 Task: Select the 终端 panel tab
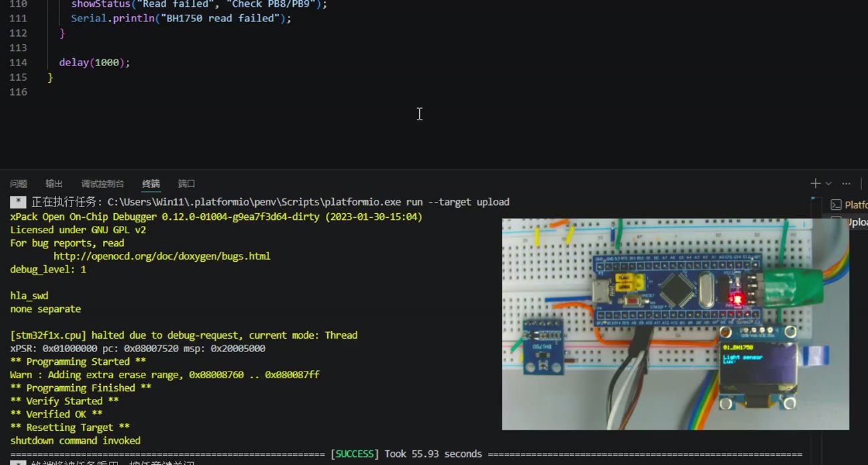151,184
